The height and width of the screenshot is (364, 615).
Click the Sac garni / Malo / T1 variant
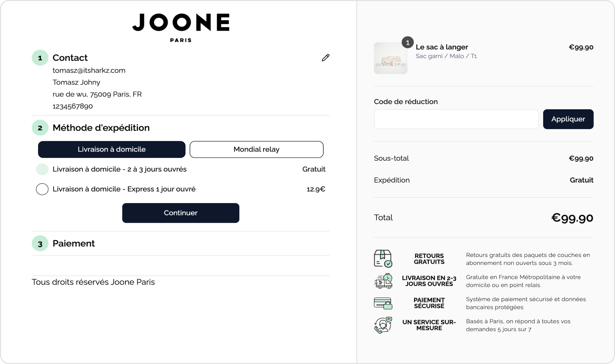tap(446, 56)
